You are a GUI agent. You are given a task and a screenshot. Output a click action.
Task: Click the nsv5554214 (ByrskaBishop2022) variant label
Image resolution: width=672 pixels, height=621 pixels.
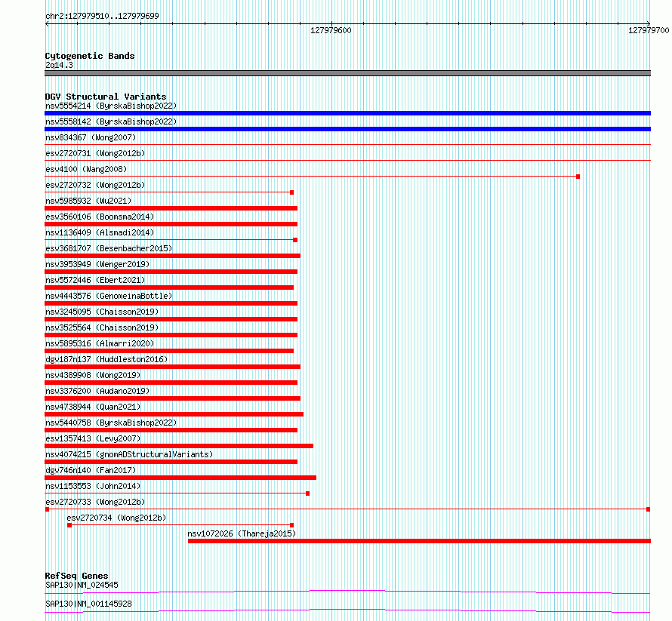click(x=111, y=106)
